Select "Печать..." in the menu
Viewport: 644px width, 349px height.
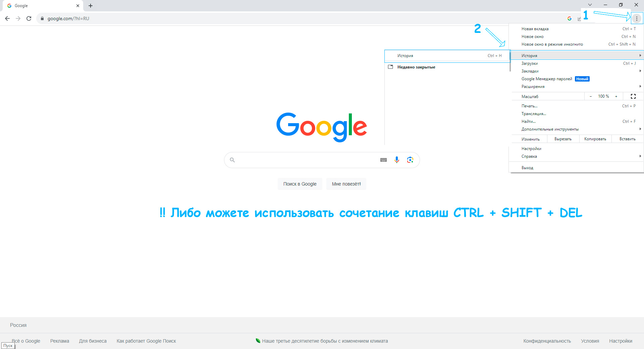click(x=576, y=106)
